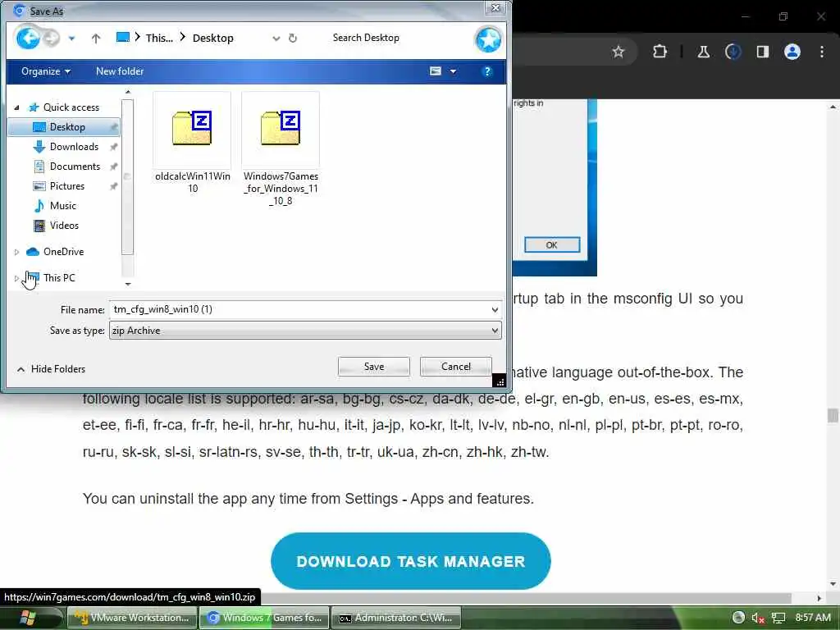Go up one folder level

(96, 38)
